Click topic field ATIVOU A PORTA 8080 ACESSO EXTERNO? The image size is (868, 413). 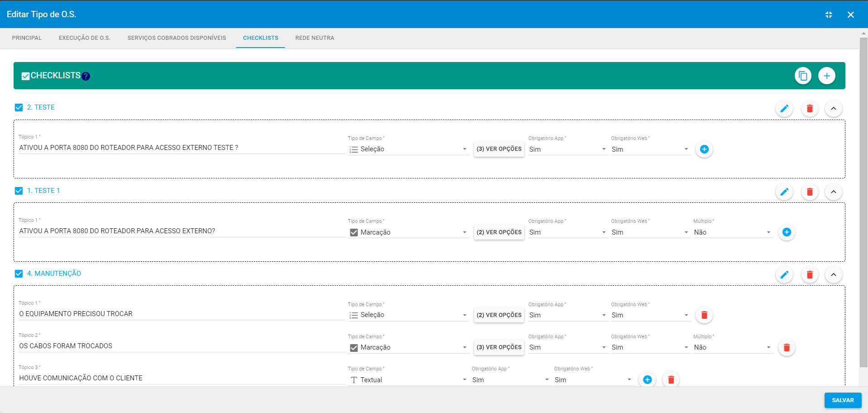pos(182,231)
